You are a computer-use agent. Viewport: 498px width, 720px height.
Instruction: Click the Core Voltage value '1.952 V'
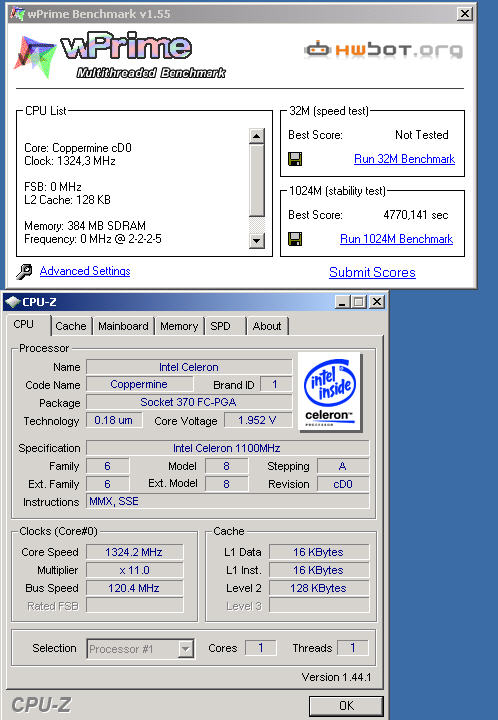click(x=257, y=420)
